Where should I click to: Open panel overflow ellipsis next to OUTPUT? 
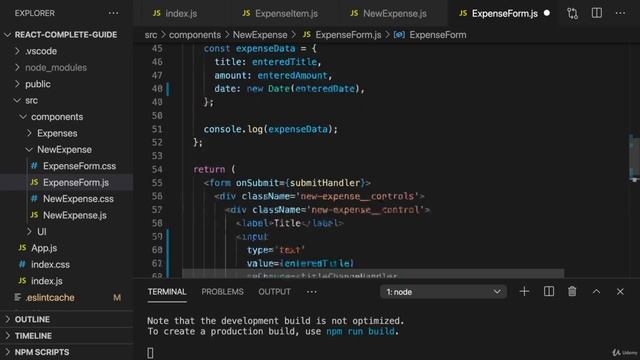[x=311, y=292]
